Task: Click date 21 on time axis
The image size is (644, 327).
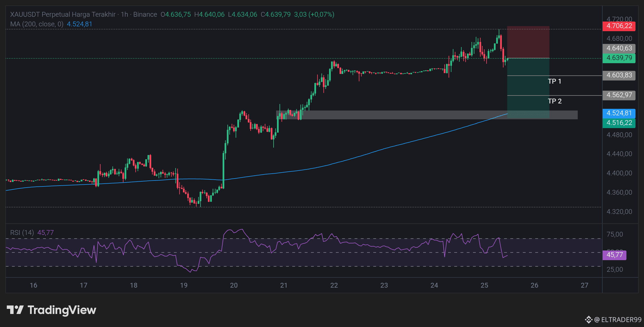Action: (284, 285)
